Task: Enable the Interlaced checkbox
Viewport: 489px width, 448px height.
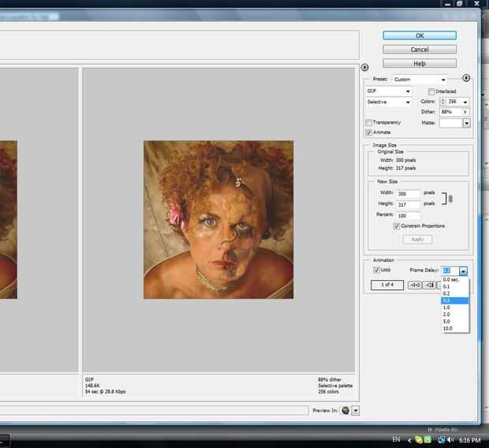Action: pyautogui.click(x=431, y=91)
